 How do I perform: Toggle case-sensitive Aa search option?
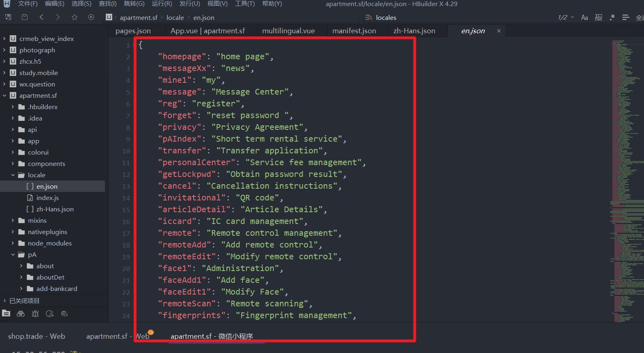(x=584, y=17)
